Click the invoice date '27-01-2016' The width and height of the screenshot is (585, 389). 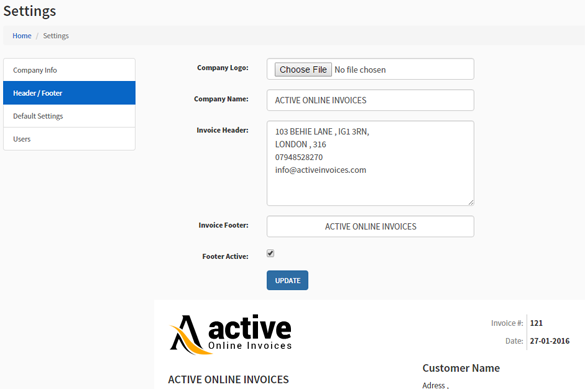coord(550,341)
